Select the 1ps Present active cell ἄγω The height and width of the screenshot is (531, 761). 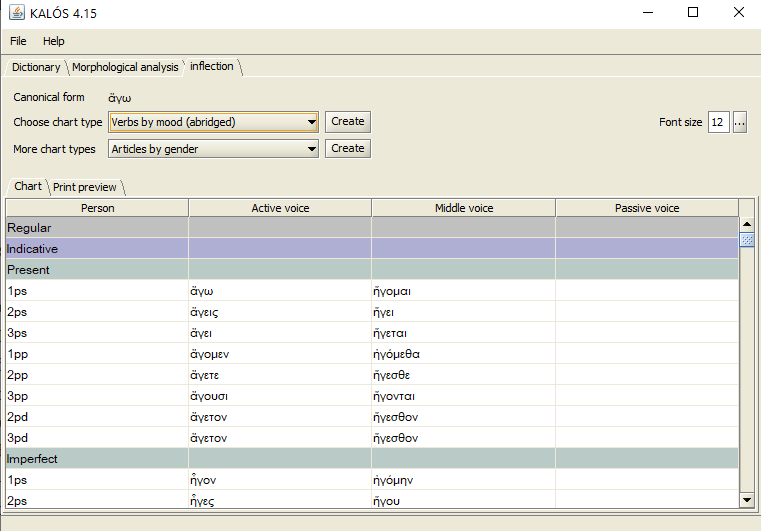[280, 291]
